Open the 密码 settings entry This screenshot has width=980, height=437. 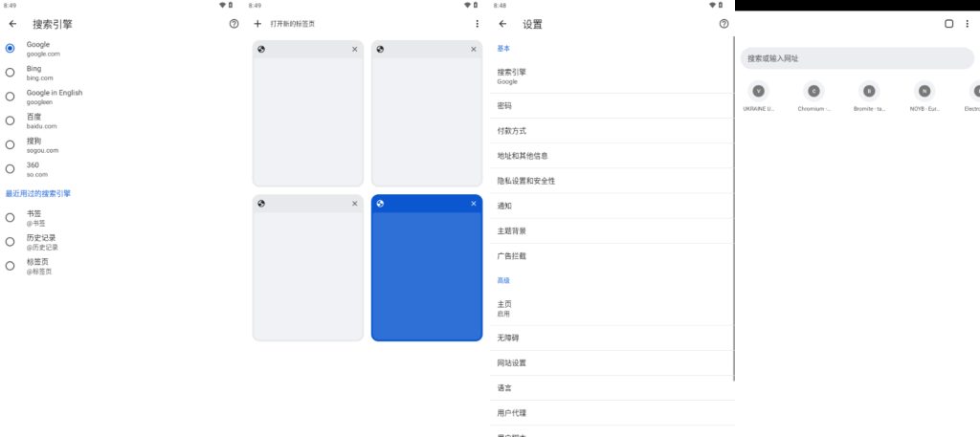pyautogui.click(x=612, y=106)
